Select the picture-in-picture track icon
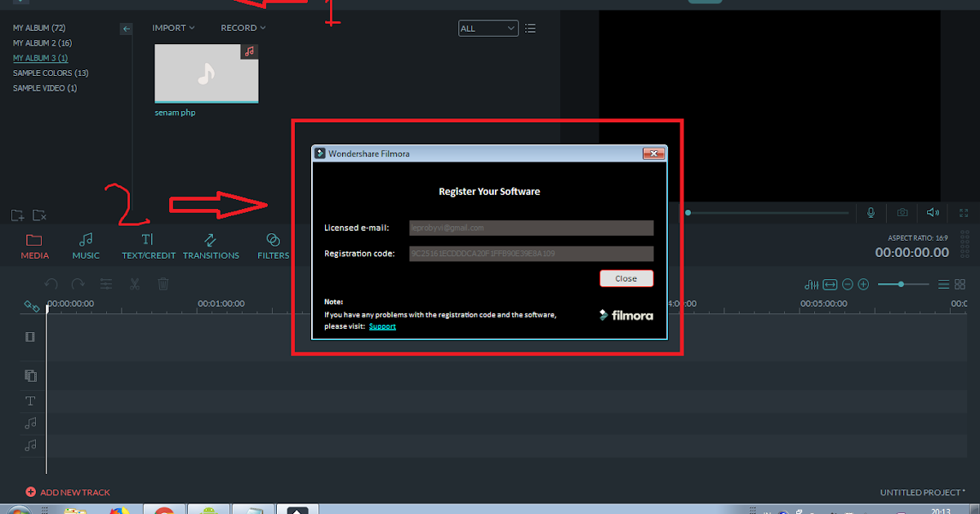 click(x=30, y=375)
